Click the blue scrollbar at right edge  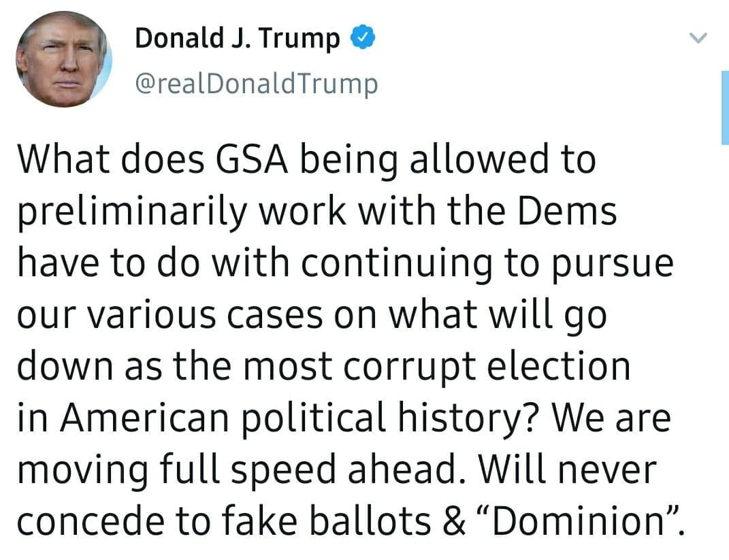[x=725, y=107]
